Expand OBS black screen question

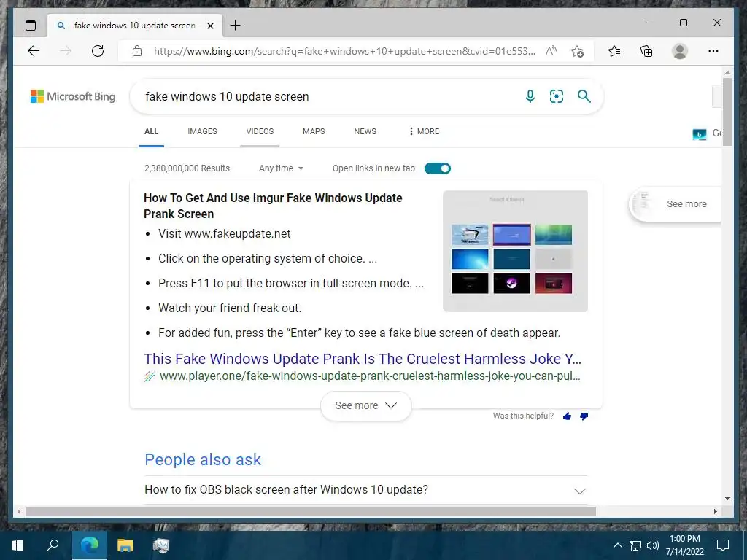tap(366, 490)
